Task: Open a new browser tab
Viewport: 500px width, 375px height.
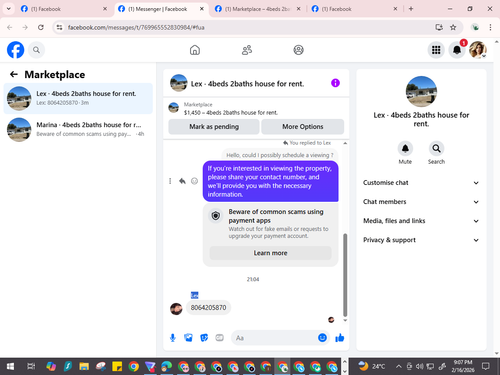Action: pos(411,9)
